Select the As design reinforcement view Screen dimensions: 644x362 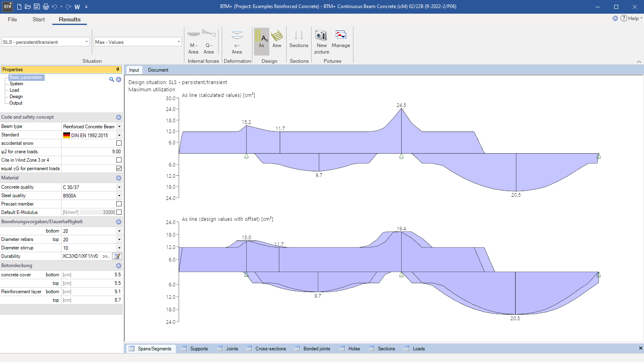click(x=262, y=41)
